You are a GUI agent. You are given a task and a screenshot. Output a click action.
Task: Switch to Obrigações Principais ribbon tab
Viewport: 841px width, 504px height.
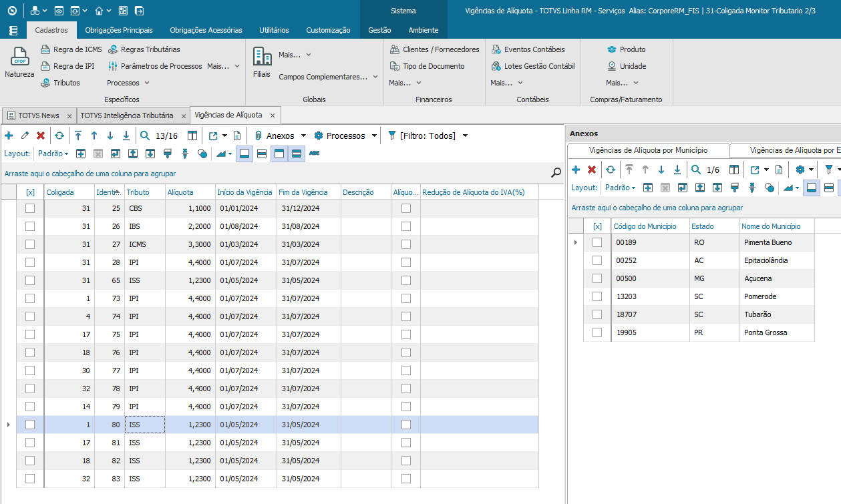(x=119, y=30)
